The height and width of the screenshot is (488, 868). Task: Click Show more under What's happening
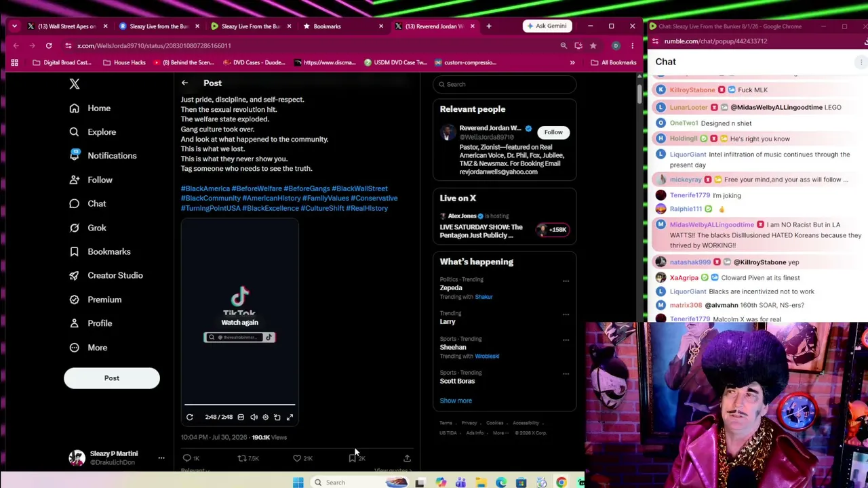pos(456,401)
